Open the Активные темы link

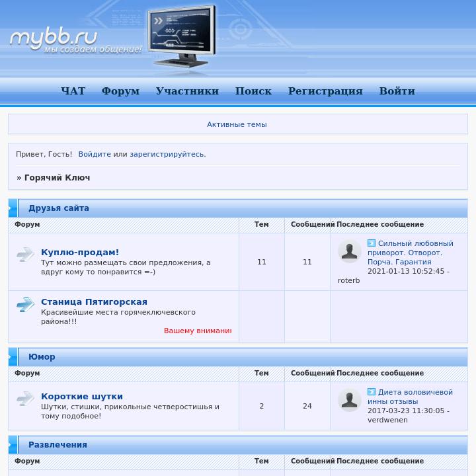click(x=237, y=124)
